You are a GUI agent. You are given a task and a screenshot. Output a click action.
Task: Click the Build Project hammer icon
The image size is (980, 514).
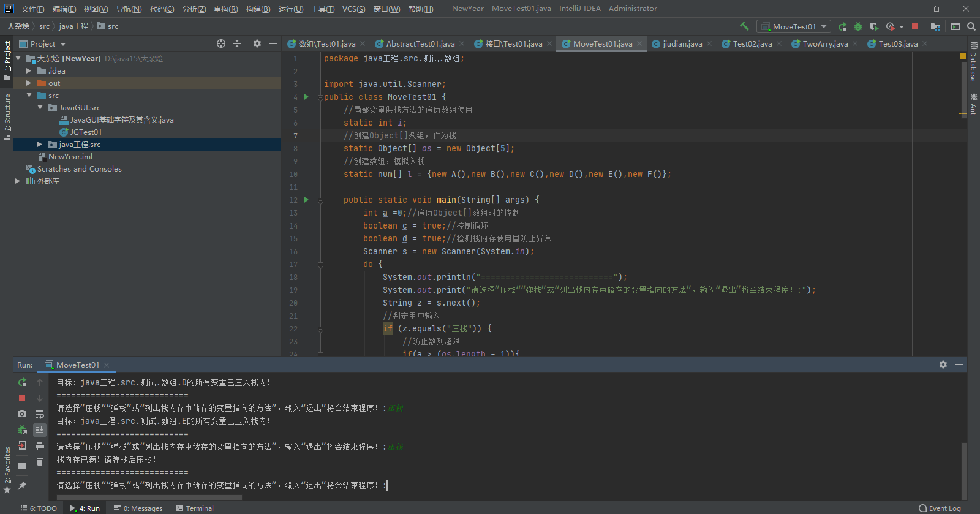pyautogui.click(x=744, y=26)
